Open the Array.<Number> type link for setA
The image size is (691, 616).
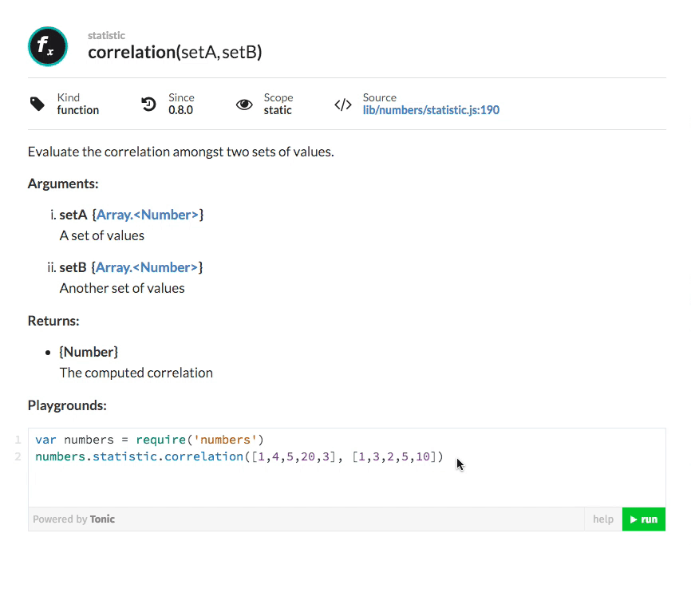148,215
